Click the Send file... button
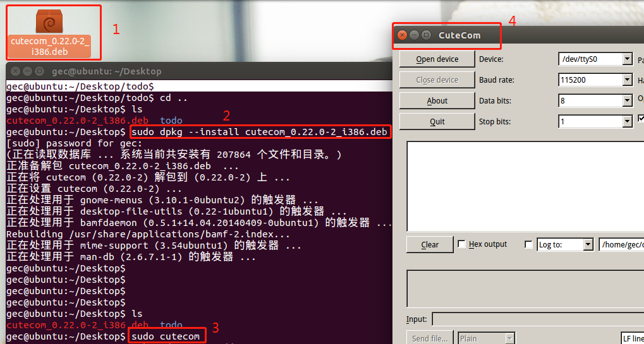Image resolution: width=644 pixels, height=344 pixels. click(430, 339)
